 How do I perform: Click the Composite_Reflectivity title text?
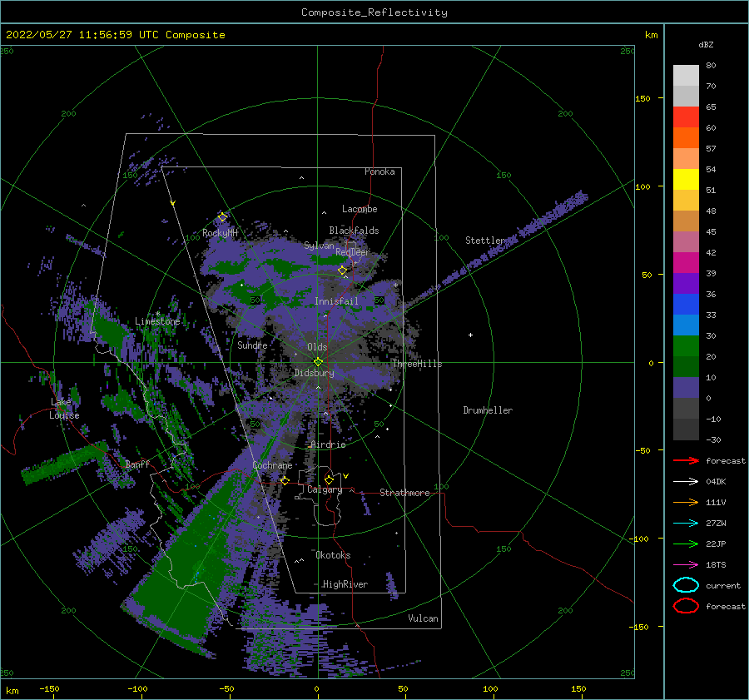coord(374,12)
